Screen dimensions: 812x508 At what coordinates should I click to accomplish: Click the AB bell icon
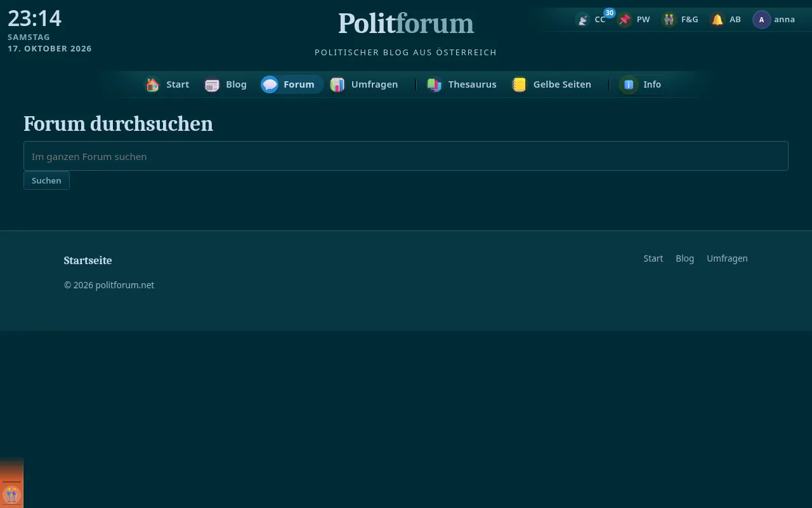point(717,20)
